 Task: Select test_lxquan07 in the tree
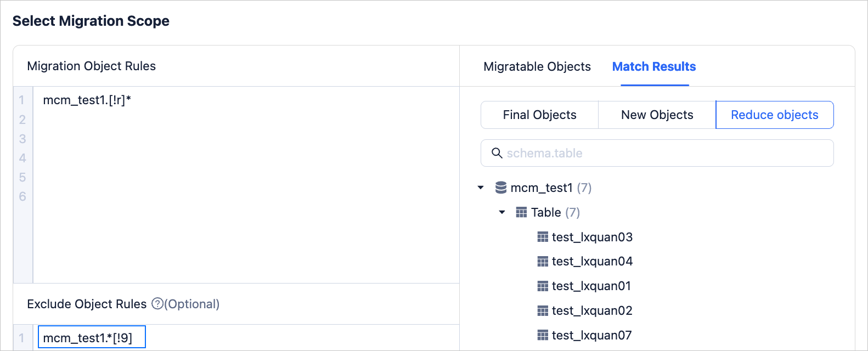591,335
